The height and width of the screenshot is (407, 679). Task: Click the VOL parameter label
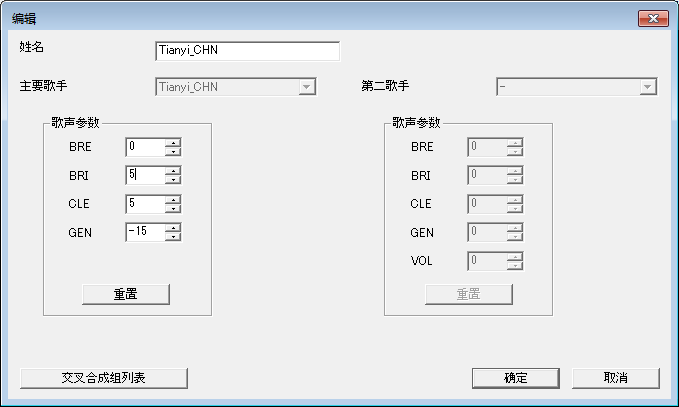(x=421, y=261)
